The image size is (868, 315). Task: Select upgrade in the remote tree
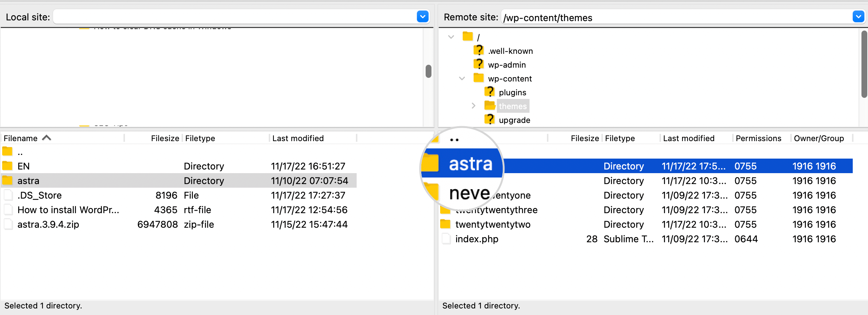(514, 120)
